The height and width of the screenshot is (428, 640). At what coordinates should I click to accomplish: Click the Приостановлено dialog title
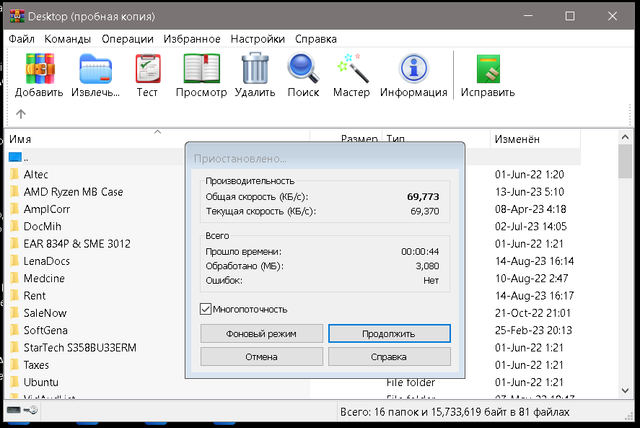240,159
